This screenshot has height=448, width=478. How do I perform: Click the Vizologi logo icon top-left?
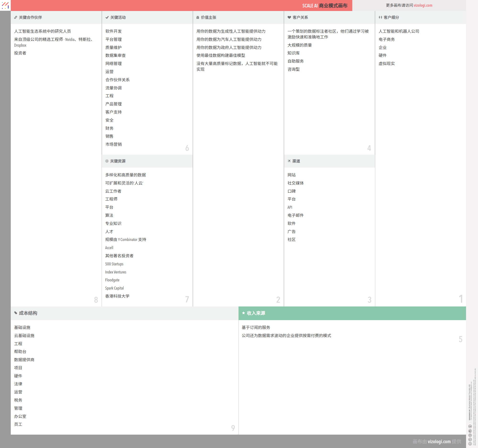tap(5, 5)
